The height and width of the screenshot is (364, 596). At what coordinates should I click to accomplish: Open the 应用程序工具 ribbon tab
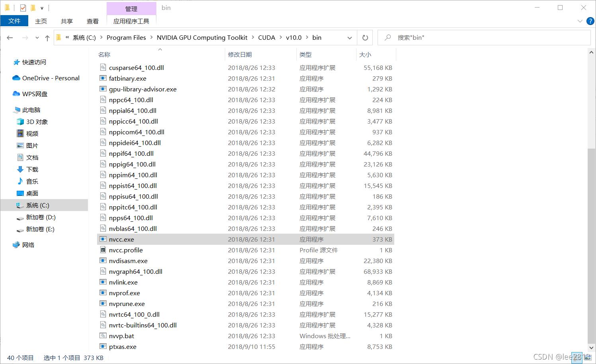click(x=131, y=21)
